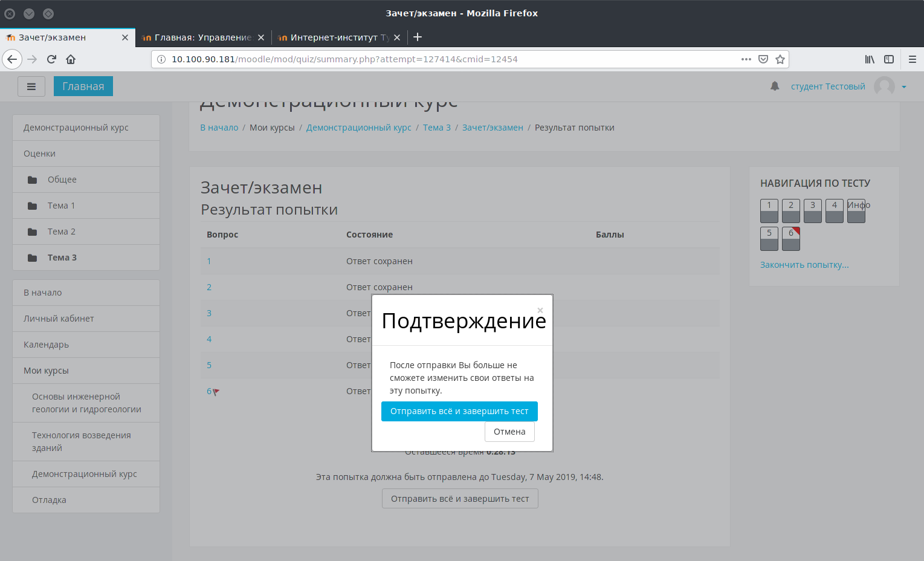The width and height of the screenshot is (924, 561).
Task: Open question 5 link in results table
Action: click(x=209, y=365)
